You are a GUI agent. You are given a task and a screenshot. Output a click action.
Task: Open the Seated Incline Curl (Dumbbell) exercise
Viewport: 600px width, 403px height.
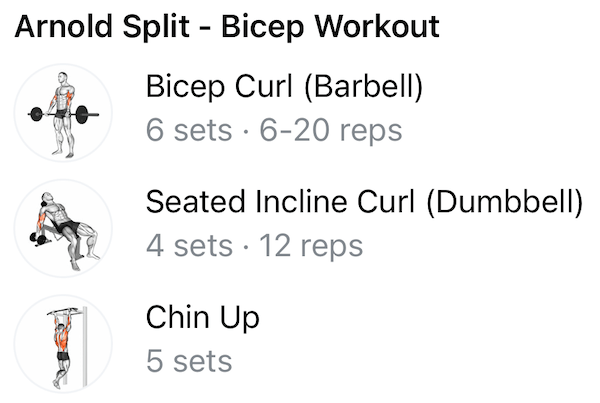364,202
